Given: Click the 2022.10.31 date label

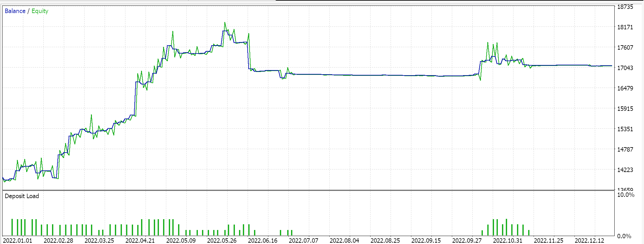Looking at the screenshot, I should coord(508,240).
